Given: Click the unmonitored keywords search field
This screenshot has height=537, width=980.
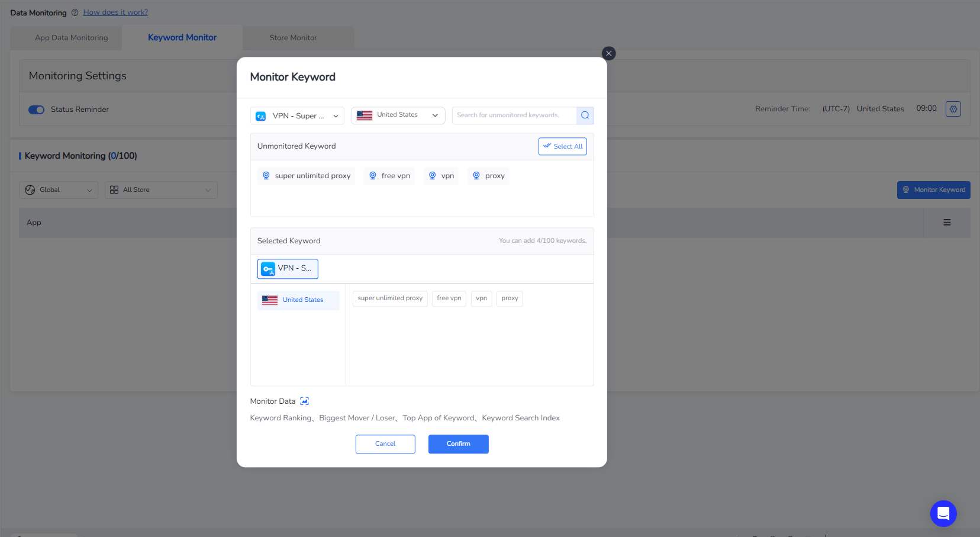Looking at the screenshot, I should (x=513, y=115).
